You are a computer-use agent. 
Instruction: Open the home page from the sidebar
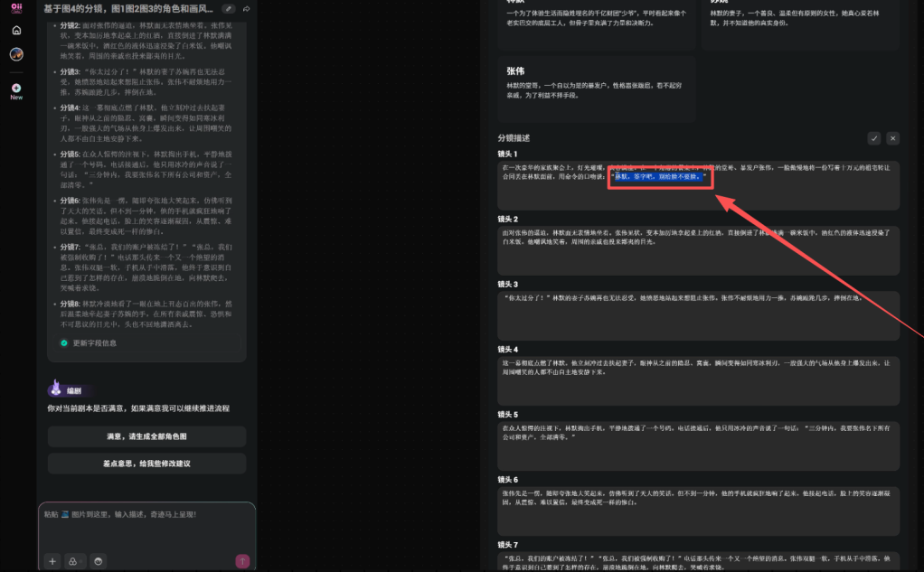[15, 29]
